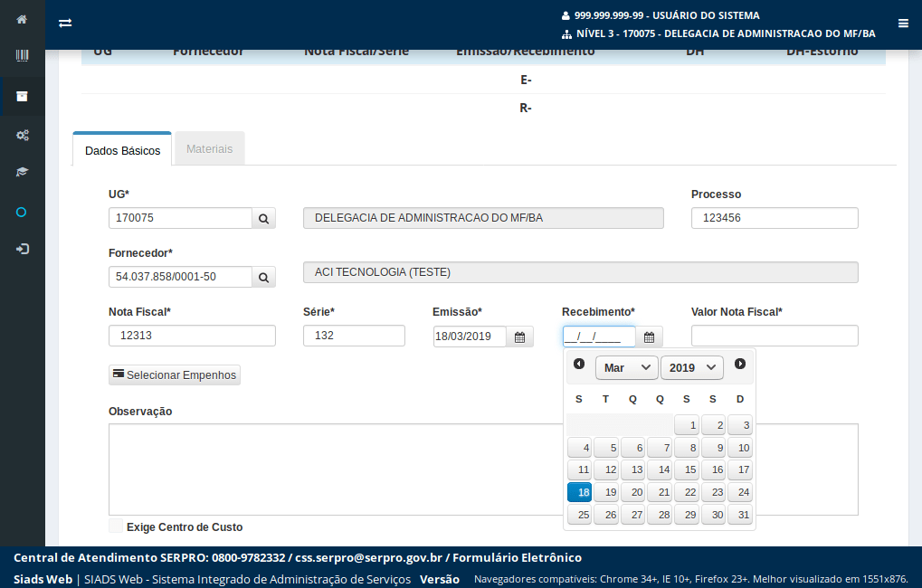The image size is (922, 588).
Task: Focus the Processo field 123456
Action: tap(775, 218)
